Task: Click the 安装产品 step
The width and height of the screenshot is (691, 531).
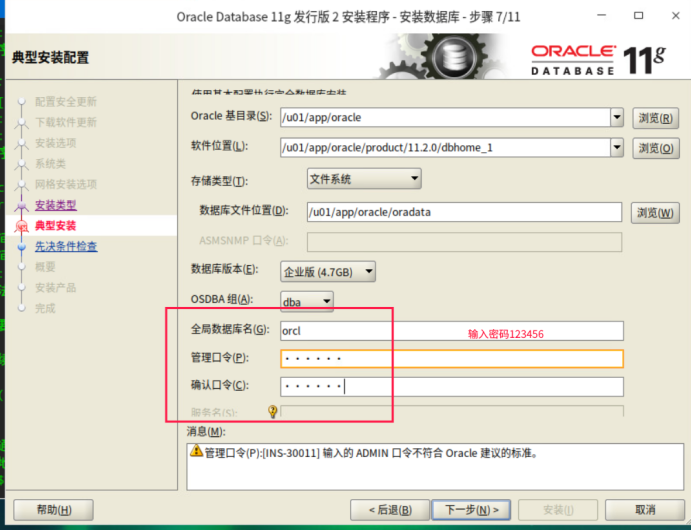Action: point(56,288)
